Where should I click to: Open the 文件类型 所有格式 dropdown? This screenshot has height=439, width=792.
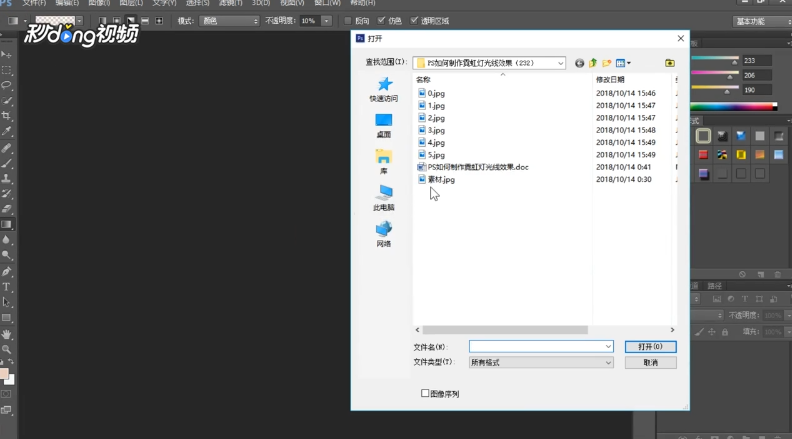point(541,362)
